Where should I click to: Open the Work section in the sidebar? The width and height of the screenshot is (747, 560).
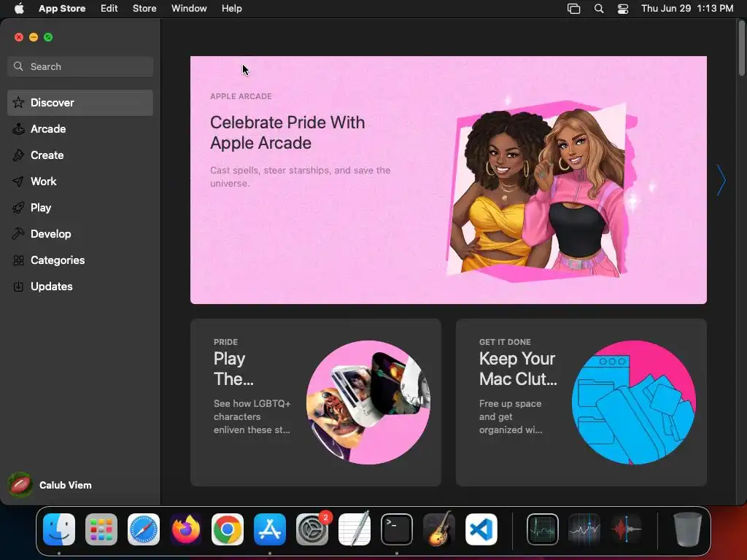(x=80, y=182)
